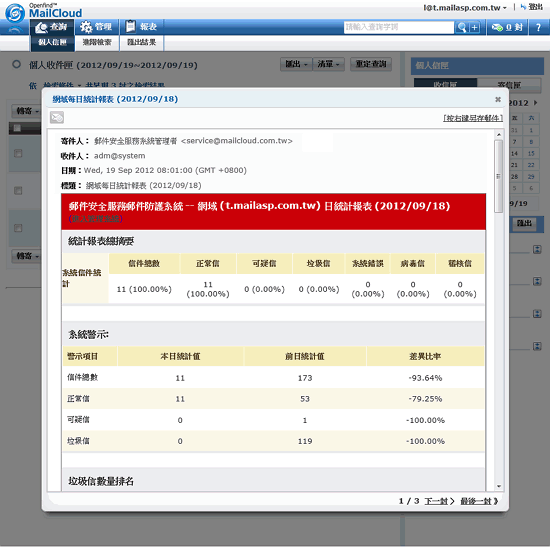
Task: Click the plus advanced-search icon
Action: [x=474, y=27]
